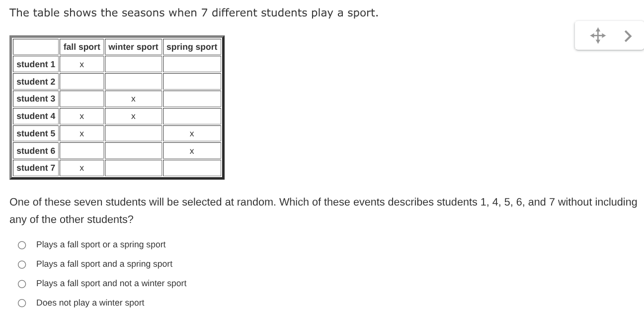Image resolution: width=644 pixels, height=315 pixels.
Task: Click the student 7 row label
Action: [x=35, y=168]
